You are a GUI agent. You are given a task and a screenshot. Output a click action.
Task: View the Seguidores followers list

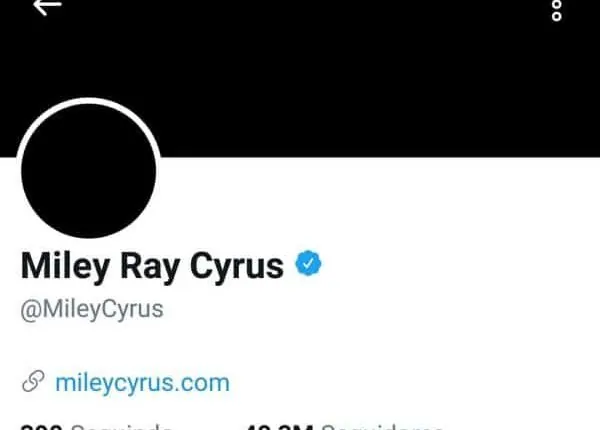(382, 426)
